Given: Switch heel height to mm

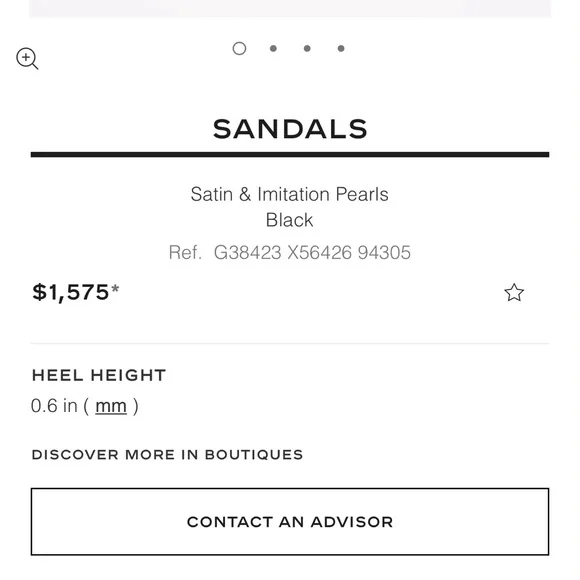Looking at the screenshot, I should (111, 406).
